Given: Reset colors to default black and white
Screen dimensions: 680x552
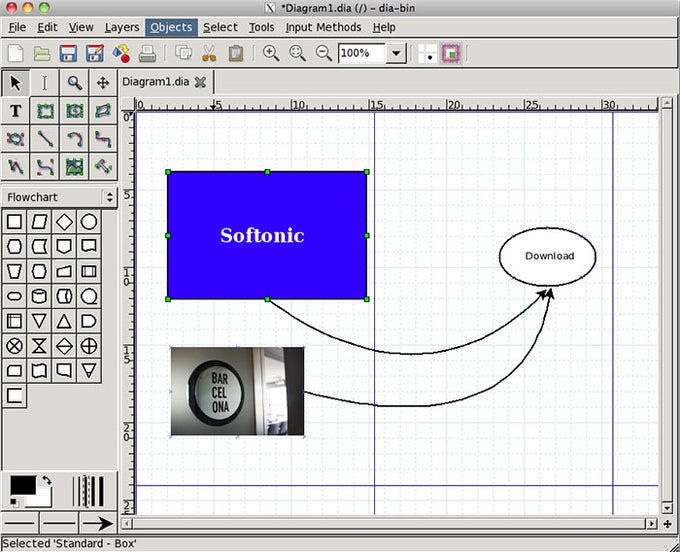Looking at the screenshot, I should pos(13,503).
